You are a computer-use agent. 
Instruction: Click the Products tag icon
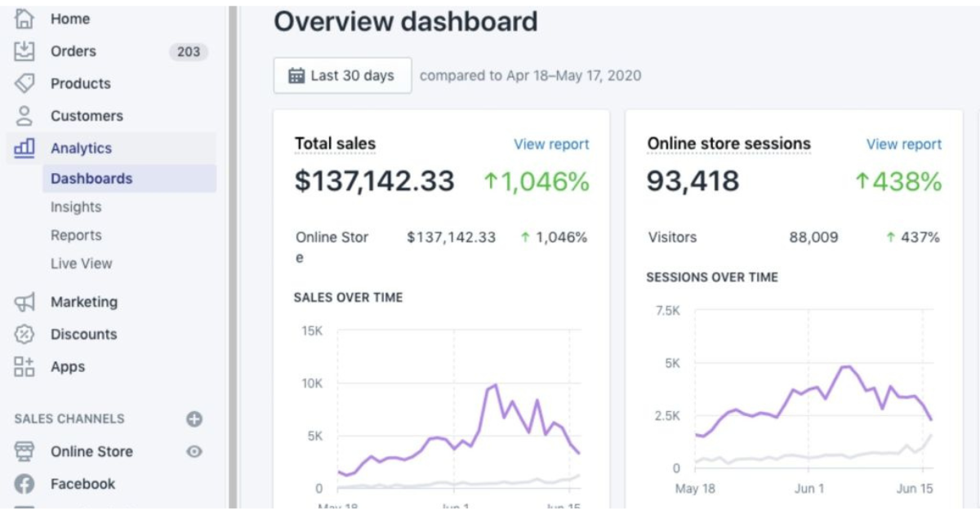click(24, 83)
